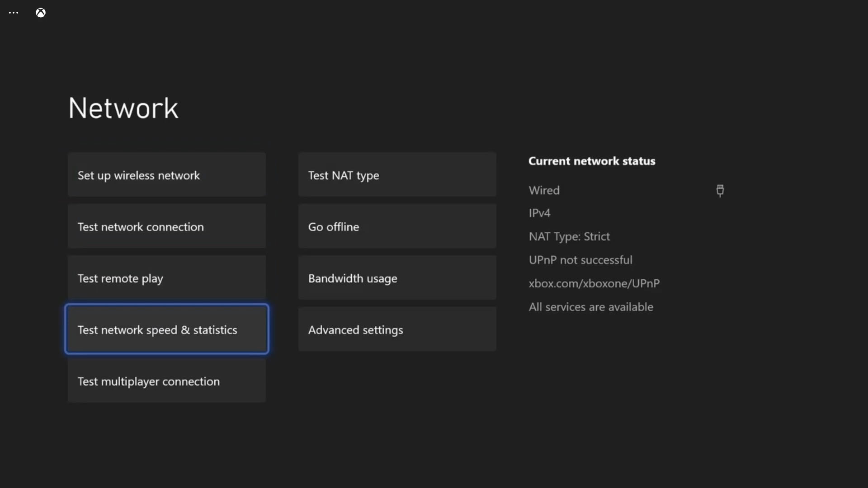Screen dimensions: 868x488
Task: Select Test network speed & statistics
Action: 166,330
